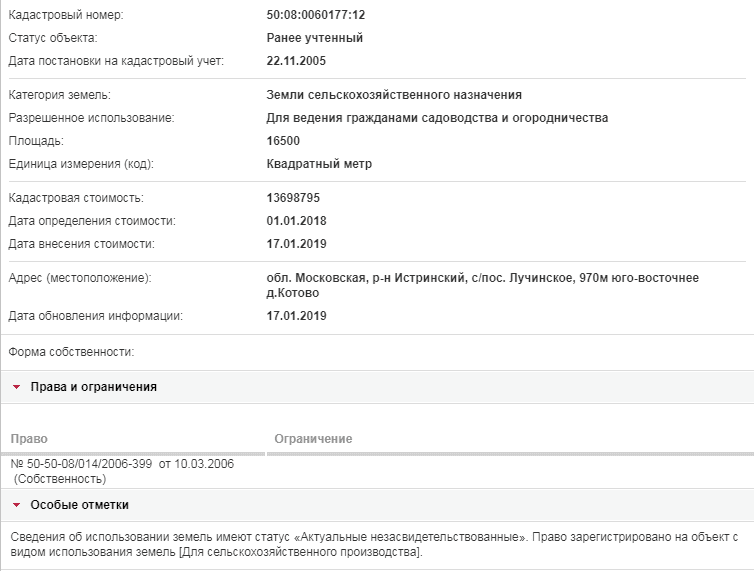The image size is (754, 571).
Task: Collapse the Особые отметки section arrow
Action: (16, 505)
